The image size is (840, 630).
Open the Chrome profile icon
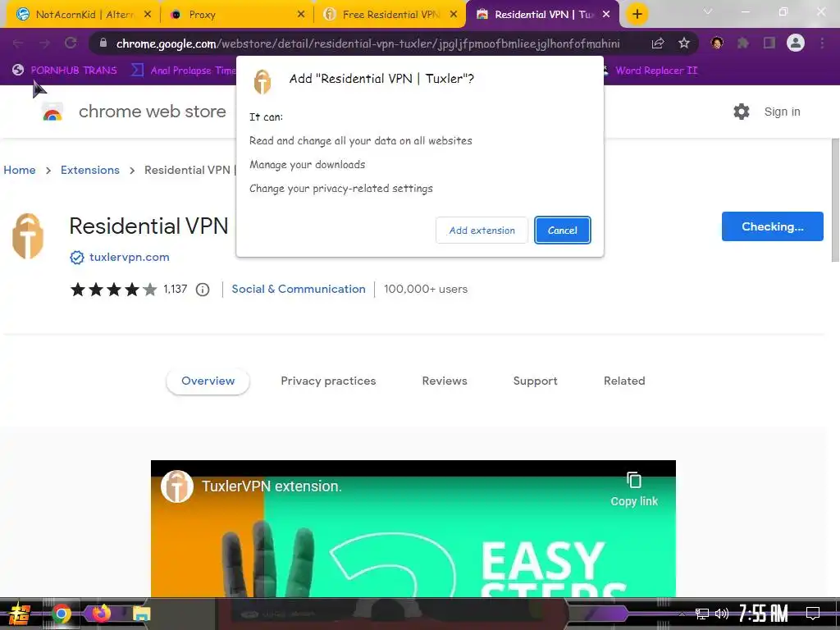[796, 43]
